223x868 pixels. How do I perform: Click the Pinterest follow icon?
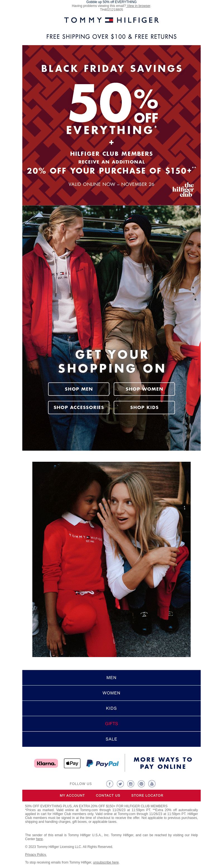click(141, 783)
